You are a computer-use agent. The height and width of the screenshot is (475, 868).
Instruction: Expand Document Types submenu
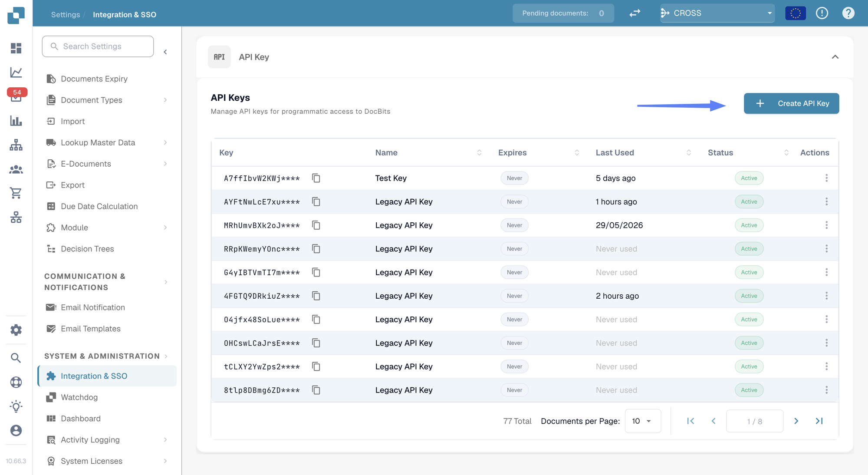point(165,100)
